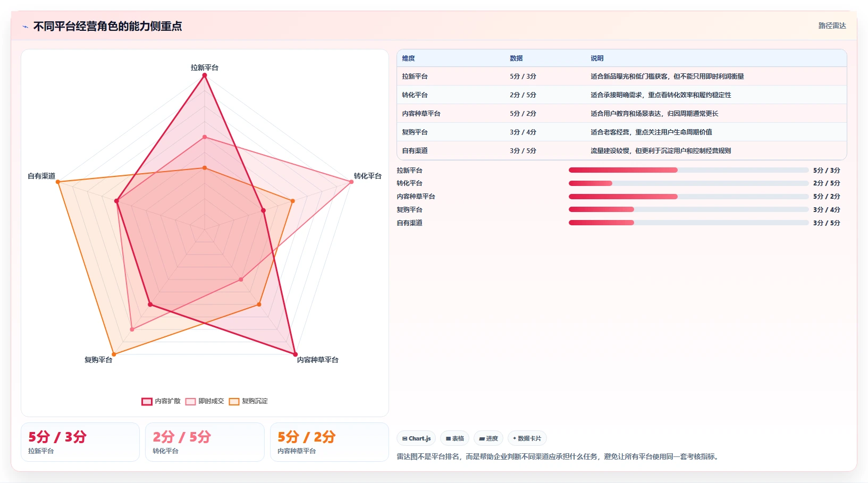Click description 适合新品曝光和低门槛获客
This screenshot has height=483, width=868.
coord(667,77)
